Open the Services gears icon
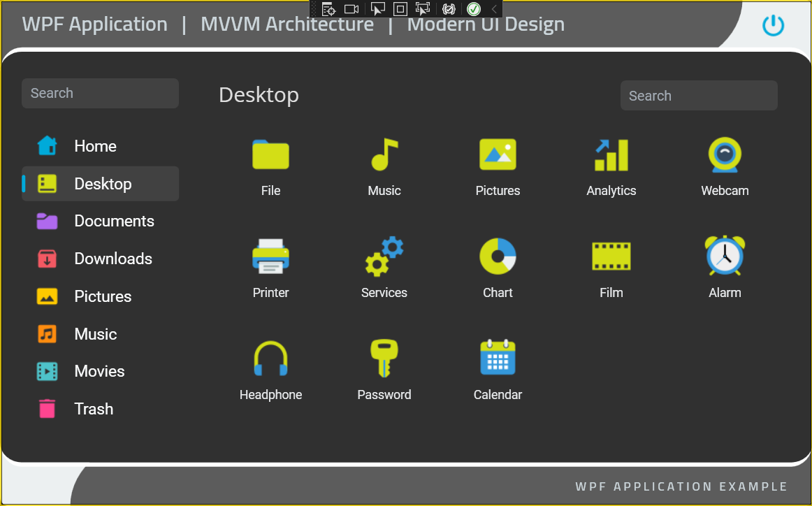The image size is (812, 506). [x=384, y=256]
